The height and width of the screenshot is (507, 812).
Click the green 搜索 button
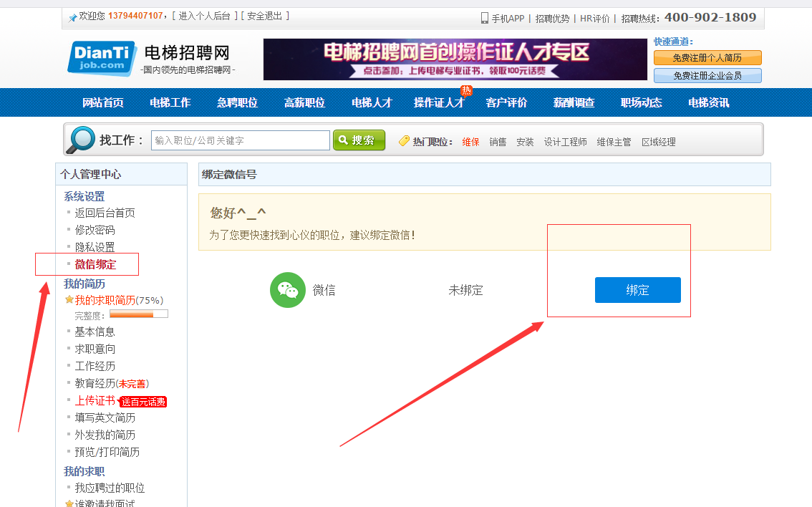[x=359, y=140]
